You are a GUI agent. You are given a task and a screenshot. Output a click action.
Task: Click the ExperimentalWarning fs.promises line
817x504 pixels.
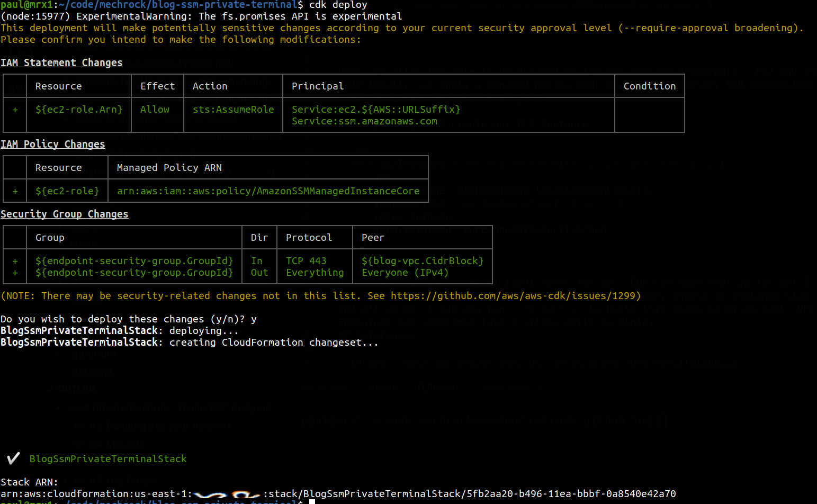coord(201,16)
